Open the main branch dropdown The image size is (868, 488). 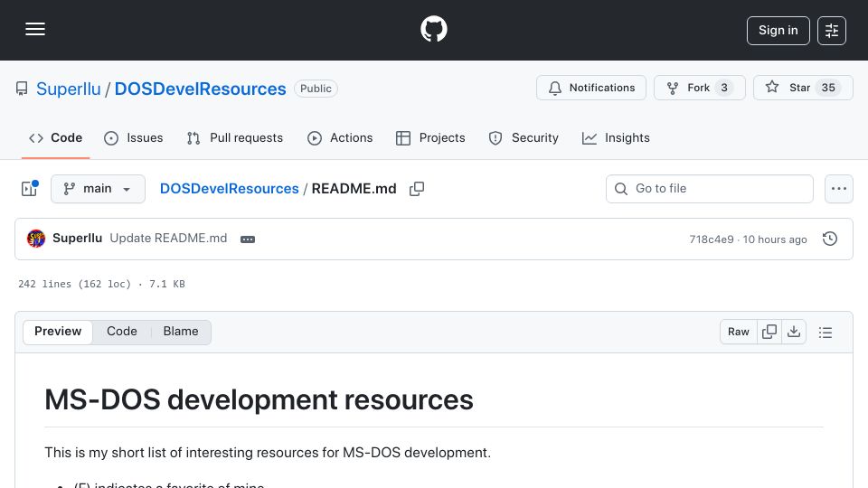(x=98, y=189)
